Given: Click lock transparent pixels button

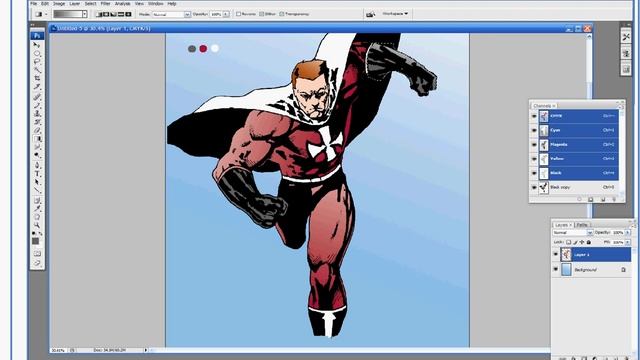Looking at the screenshot, I should pyautogui.click(x=568, y=242).
